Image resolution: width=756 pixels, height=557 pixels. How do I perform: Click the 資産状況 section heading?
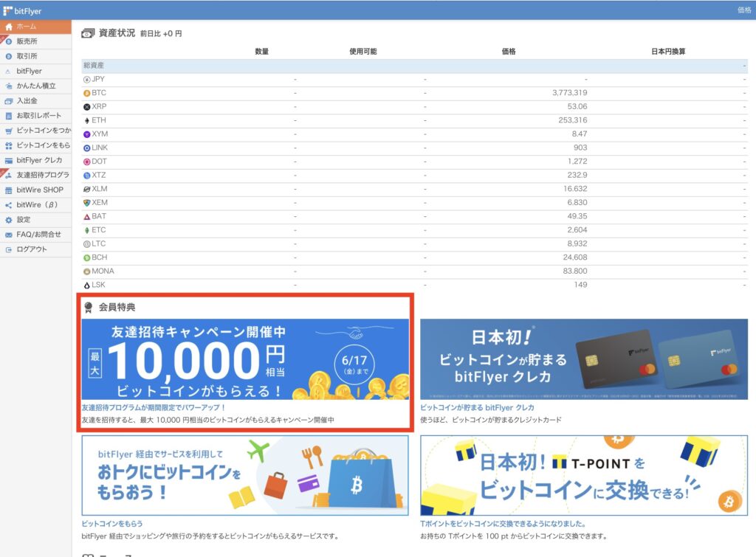(117, 32)
